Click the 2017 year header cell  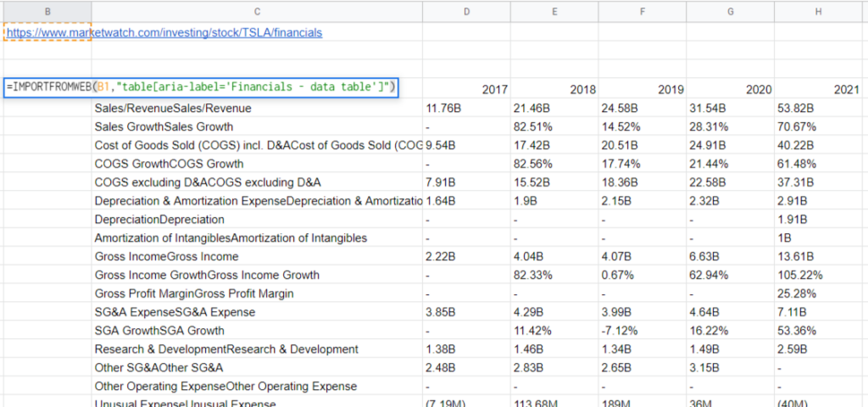tap(466, 89)
